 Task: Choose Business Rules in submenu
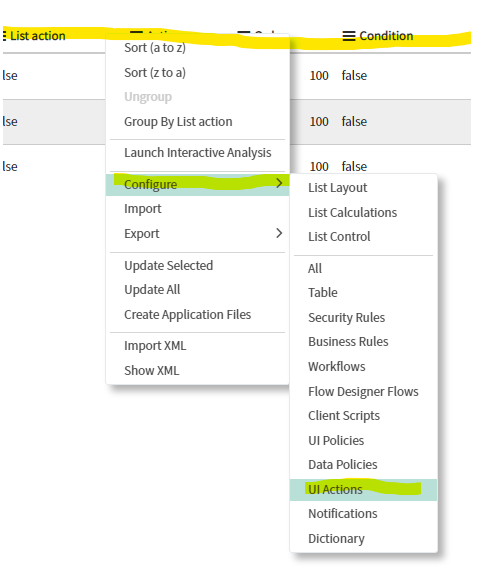[x=348, y=342]
